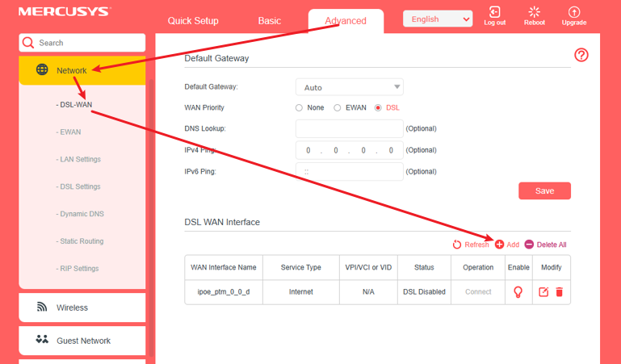
Task: Click the Search input field
Action: (82, 43)
